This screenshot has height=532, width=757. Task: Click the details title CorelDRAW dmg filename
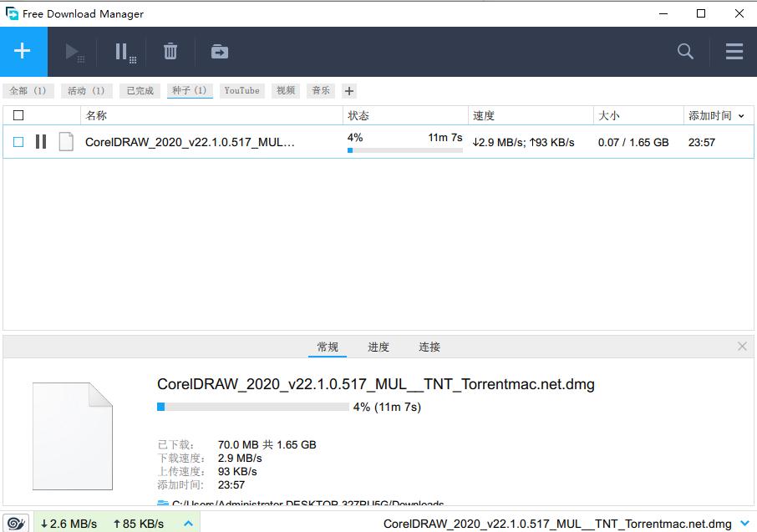point(376,384)
